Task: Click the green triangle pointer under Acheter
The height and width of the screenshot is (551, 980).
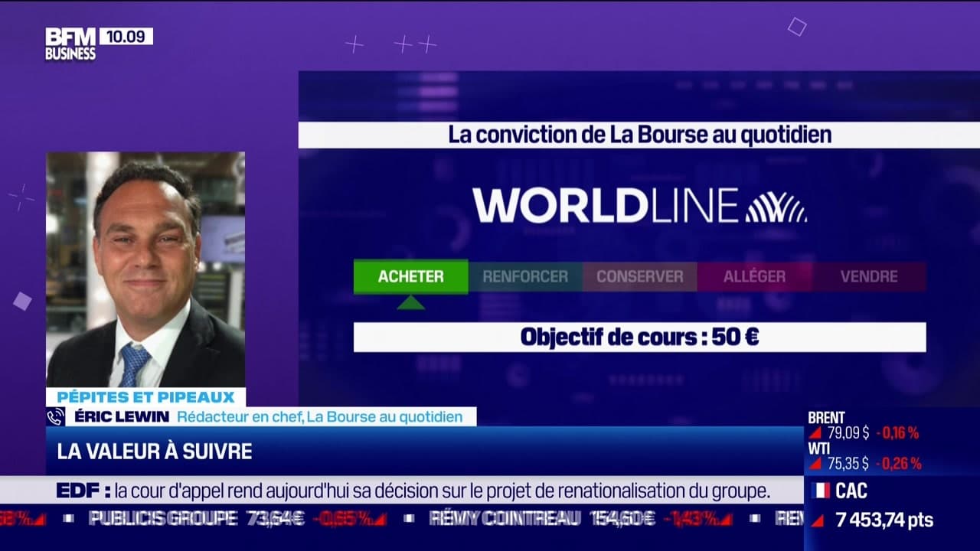Action: click(x=410, y=303)
